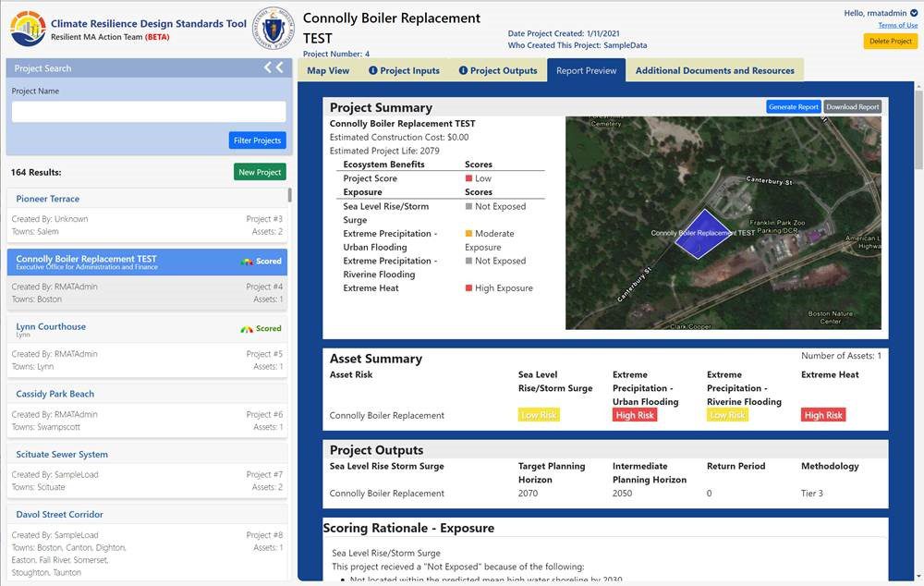
Task: Click the Climate Resilience tool logo icon
Action: coord(28,29)
